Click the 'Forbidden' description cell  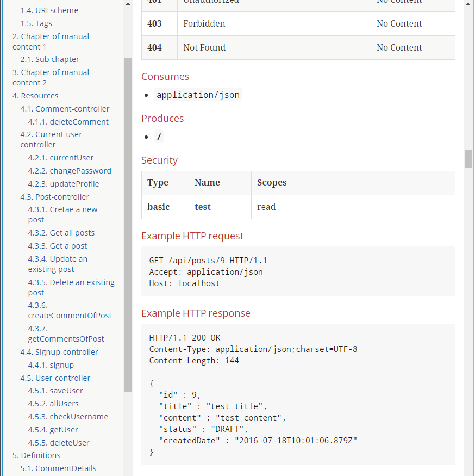274,24
